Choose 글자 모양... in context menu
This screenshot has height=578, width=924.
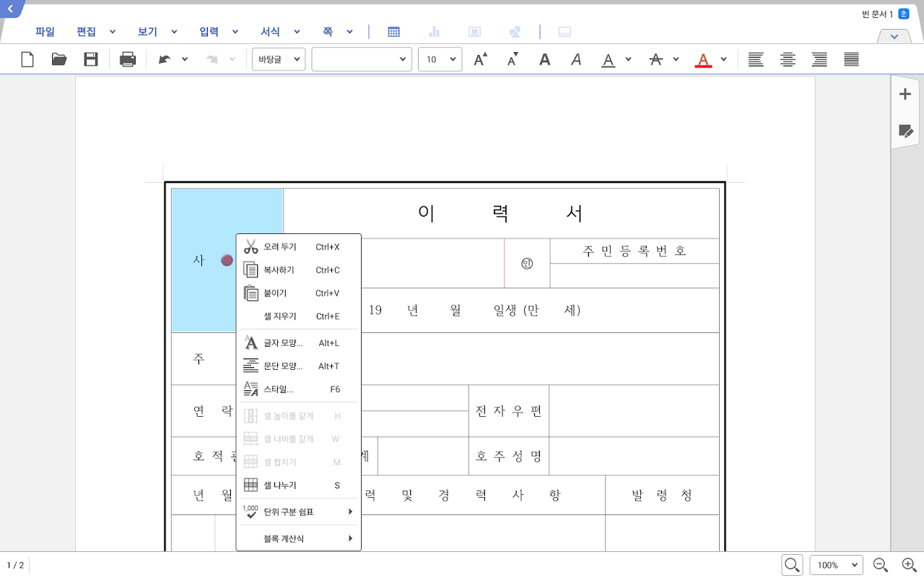tap(299, 343)
